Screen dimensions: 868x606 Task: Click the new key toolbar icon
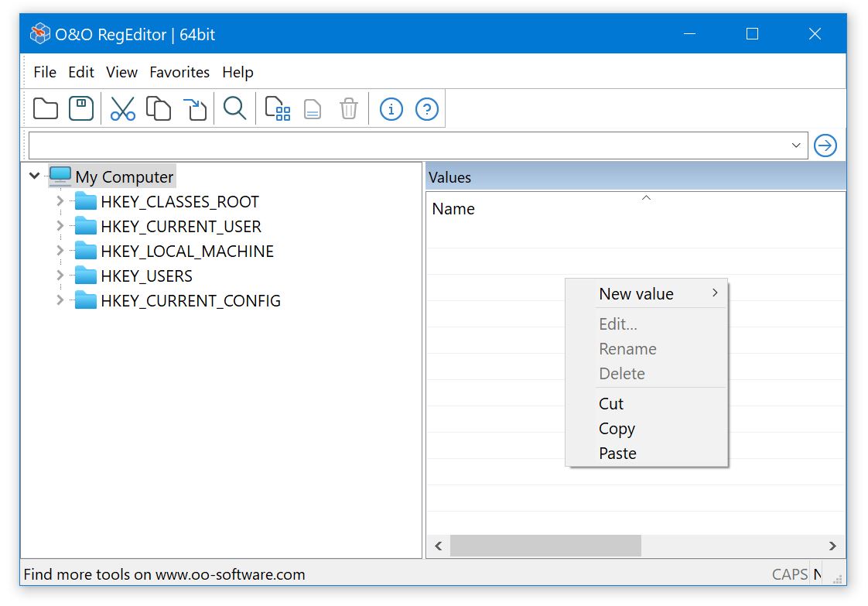[x=277, y=108]
